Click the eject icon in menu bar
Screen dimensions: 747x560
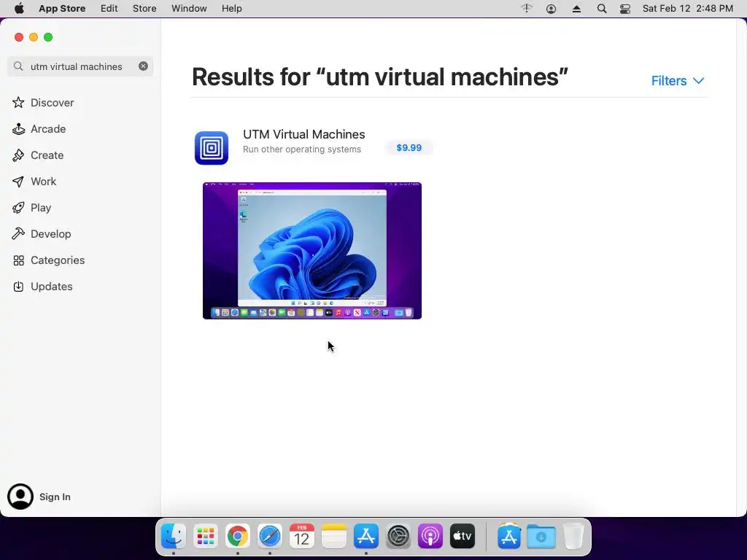576,9
